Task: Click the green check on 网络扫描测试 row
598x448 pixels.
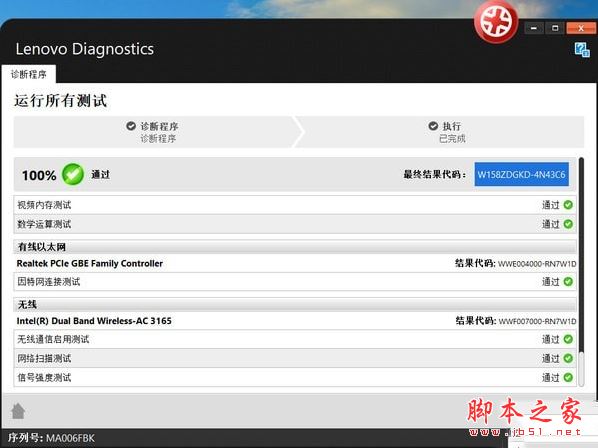Action: (568, 358)
